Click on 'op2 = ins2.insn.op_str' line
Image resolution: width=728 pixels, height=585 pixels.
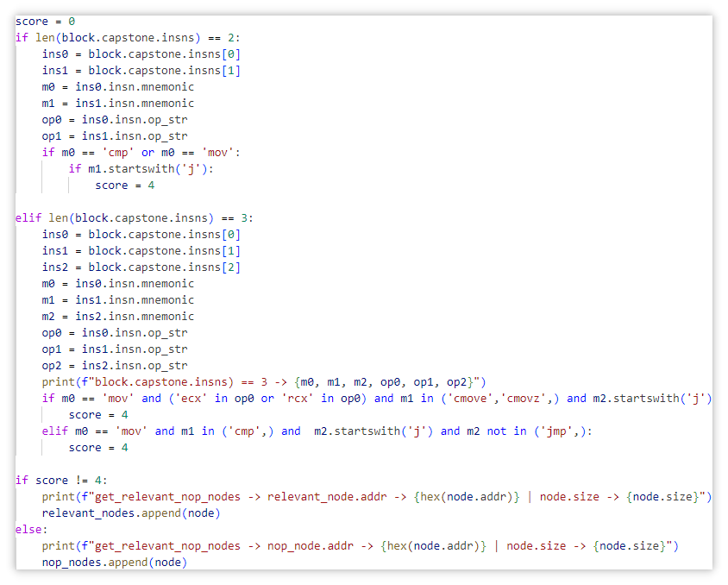115,366
